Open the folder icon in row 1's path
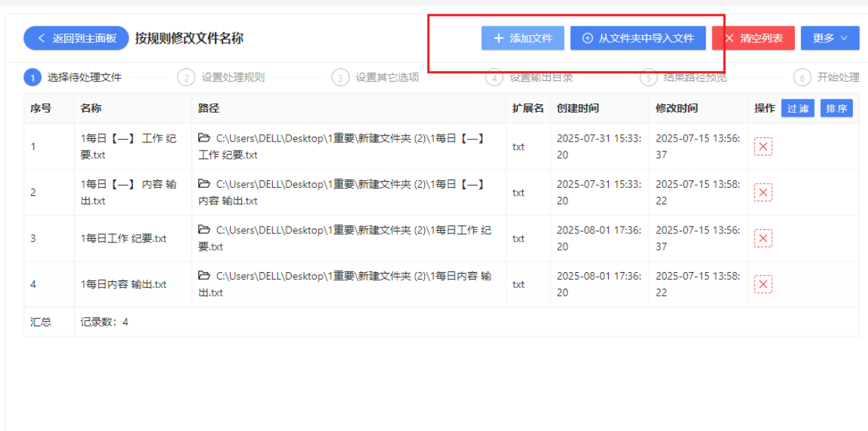The height and width of the screenshot is (431, 868). (204, 138)
